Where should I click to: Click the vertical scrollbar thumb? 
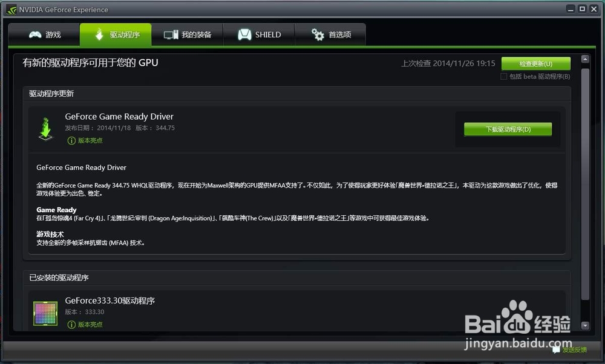click(x=585, y=184)
